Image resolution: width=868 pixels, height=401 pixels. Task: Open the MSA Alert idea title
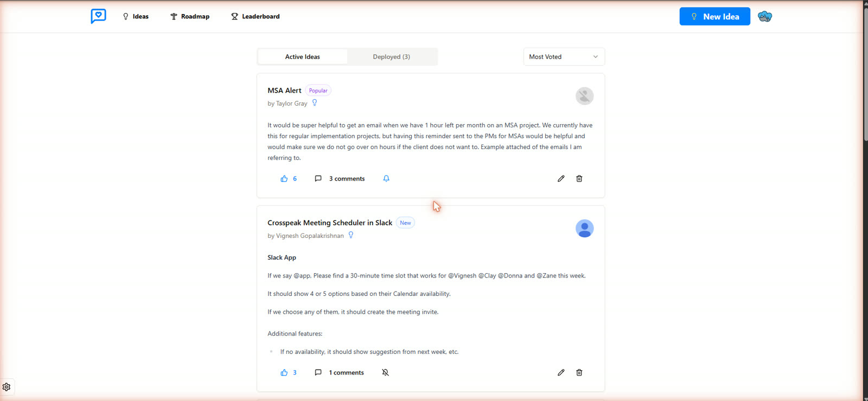(x=284, y=90)
